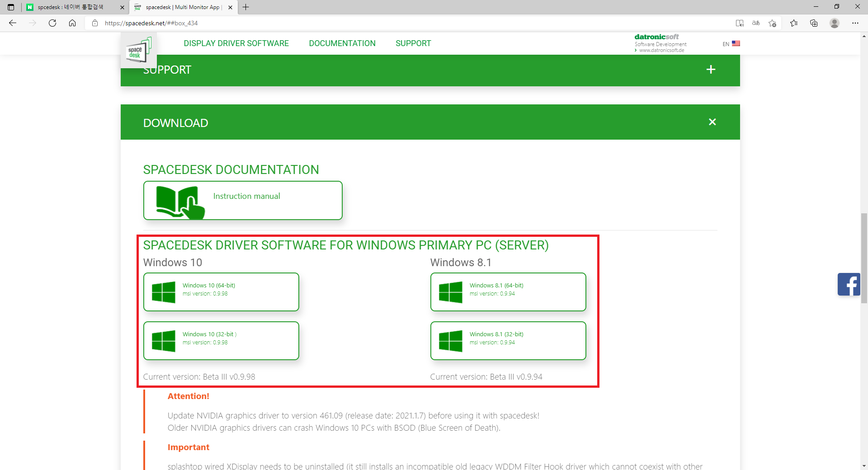Open immersive reader icon in address bar
The width and height of the screenshot is (868, 470).
coord(740,23)
